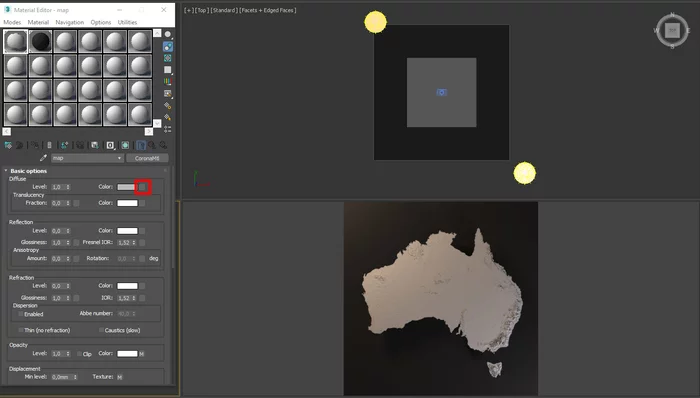Open the Material ID Channel flyout
The width and height of the screenshot is (700, 398).
110,145
